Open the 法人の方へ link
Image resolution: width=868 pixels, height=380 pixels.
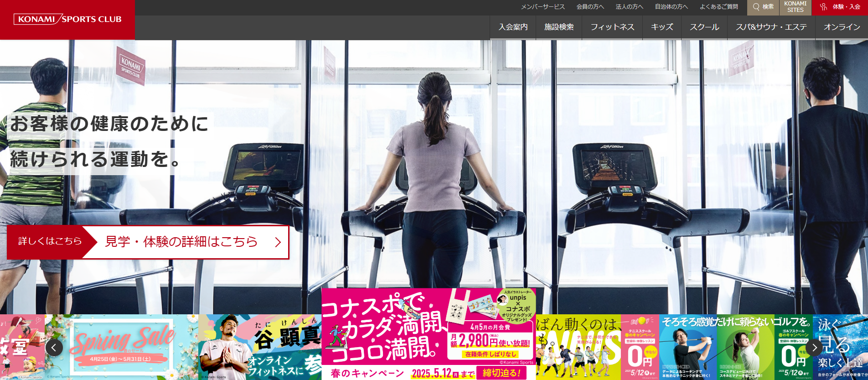tap(630, 7)
